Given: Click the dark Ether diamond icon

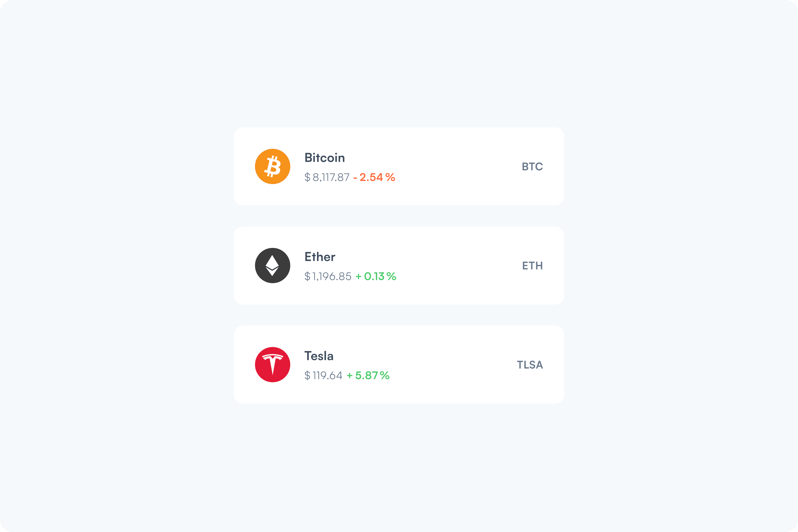Looking at the screenshot, I should [272, 265].
